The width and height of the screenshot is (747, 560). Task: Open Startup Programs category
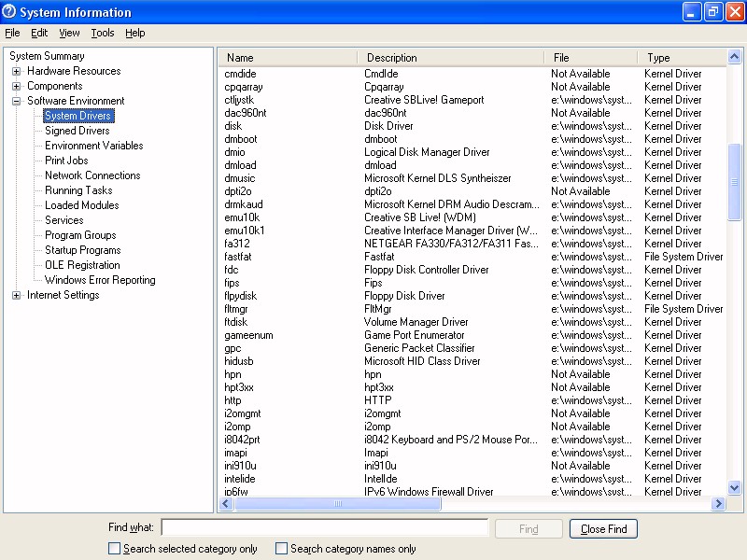click(x=82, y=250)
